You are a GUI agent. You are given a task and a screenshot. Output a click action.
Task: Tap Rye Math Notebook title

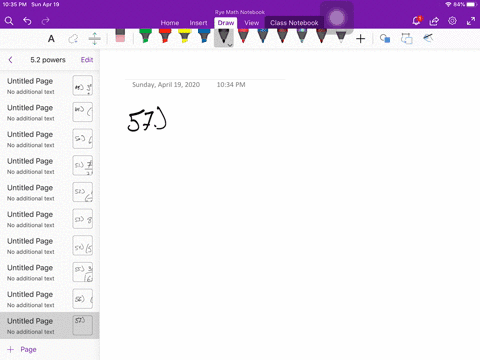click(240, 12)
